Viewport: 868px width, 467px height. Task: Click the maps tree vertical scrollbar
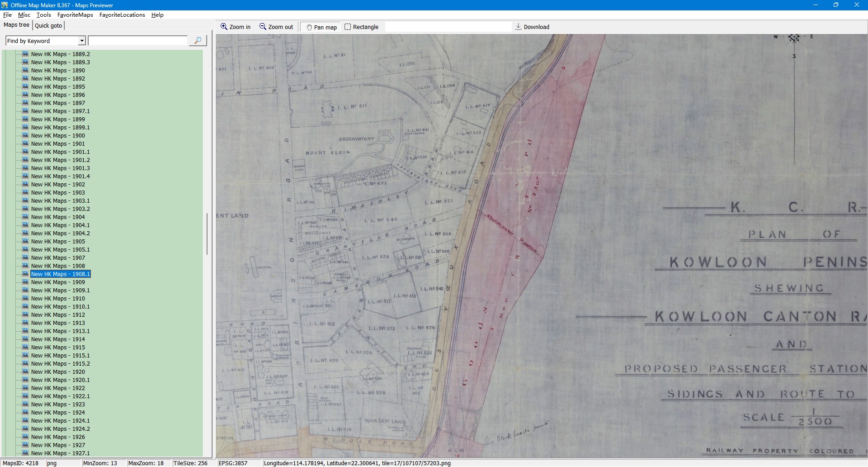[207, 234]
